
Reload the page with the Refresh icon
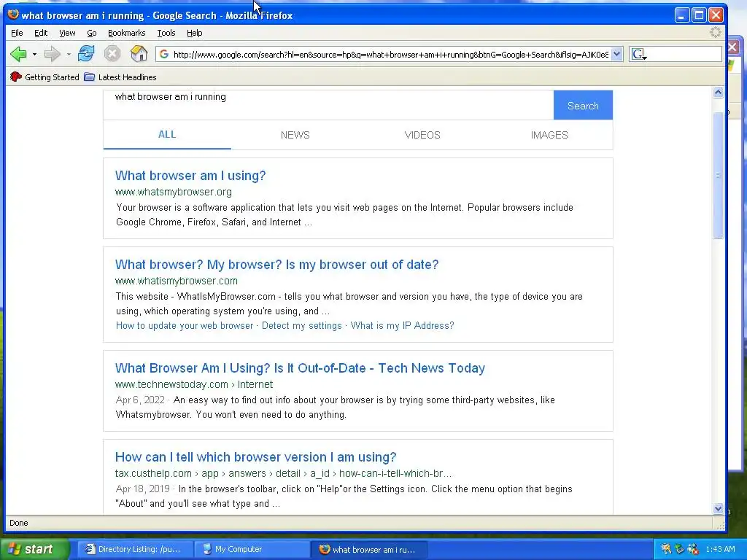pyautogui.click(x=86, y=53)
